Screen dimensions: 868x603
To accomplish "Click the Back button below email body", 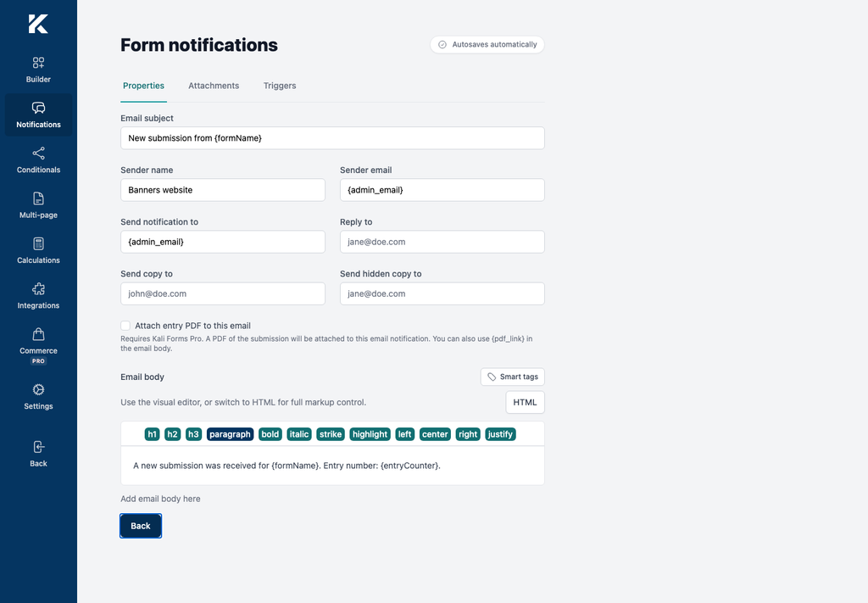I will coord(141,526).
